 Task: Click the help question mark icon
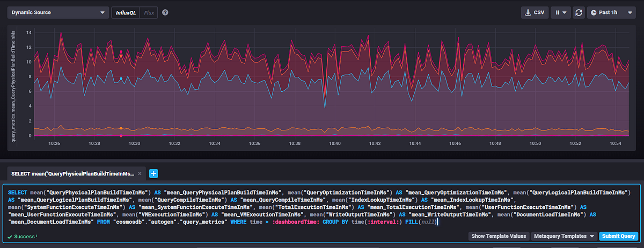coord(165,12)
